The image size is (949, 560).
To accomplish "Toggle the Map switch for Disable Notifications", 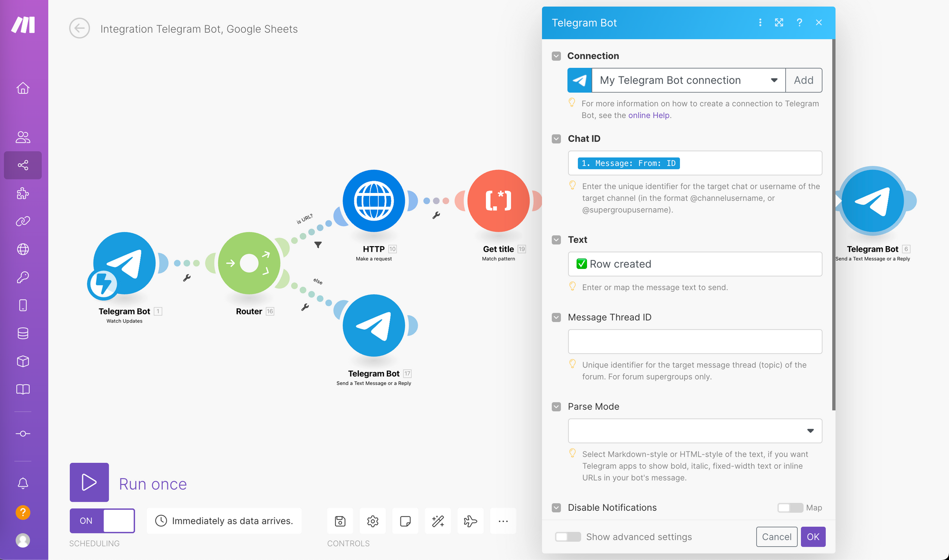I will click(790, 508).
